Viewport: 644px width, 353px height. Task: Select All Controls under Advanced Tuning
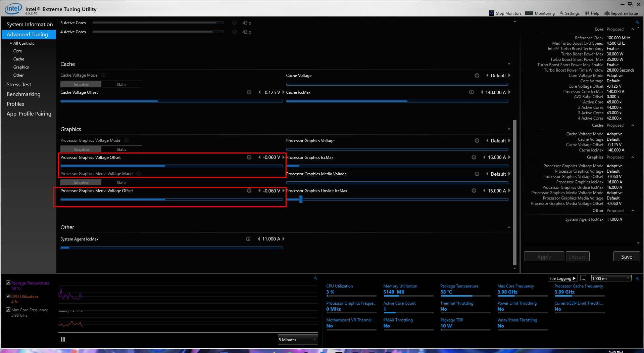point(23,43)
